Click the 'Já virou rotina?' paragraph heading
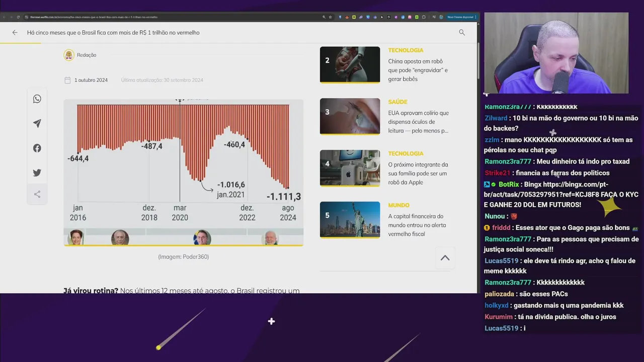This screenshot has width=644, height=362. pos(91,291)
